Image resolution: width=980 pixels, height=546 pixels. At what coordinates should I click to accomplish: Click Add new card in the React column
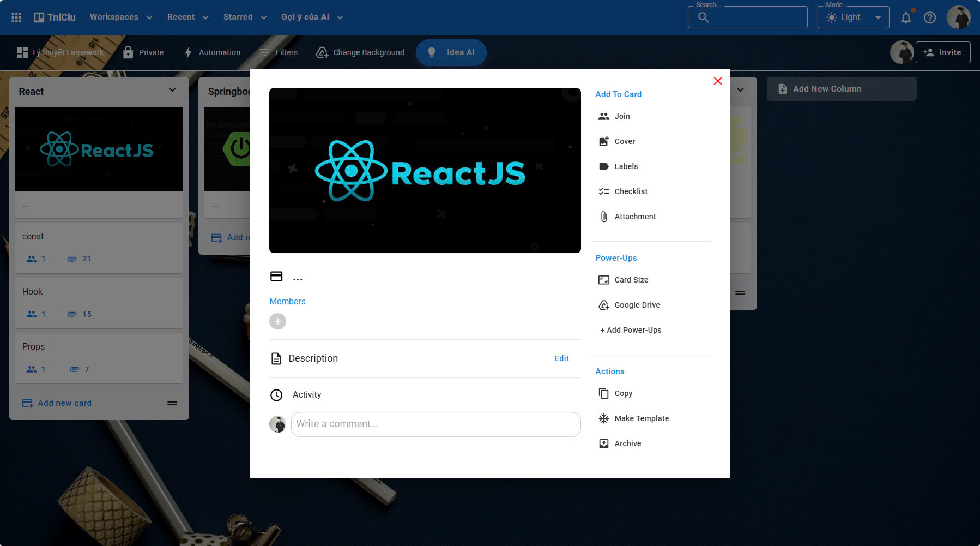point(57,403)
